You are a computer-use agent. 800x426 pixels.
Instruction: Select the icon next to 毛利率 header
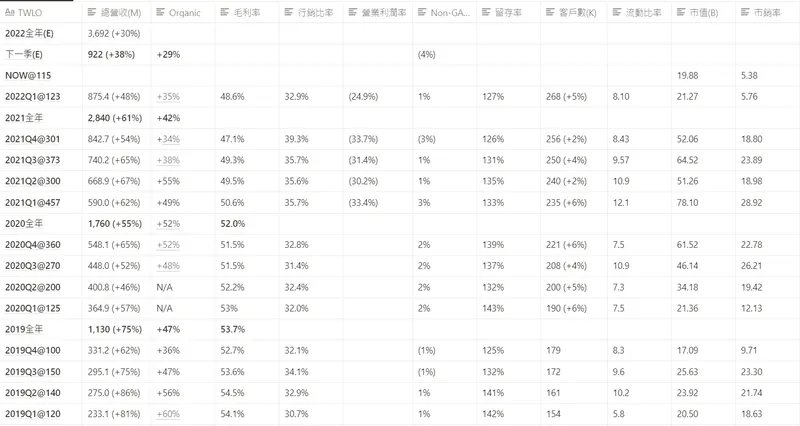(225, 12)
